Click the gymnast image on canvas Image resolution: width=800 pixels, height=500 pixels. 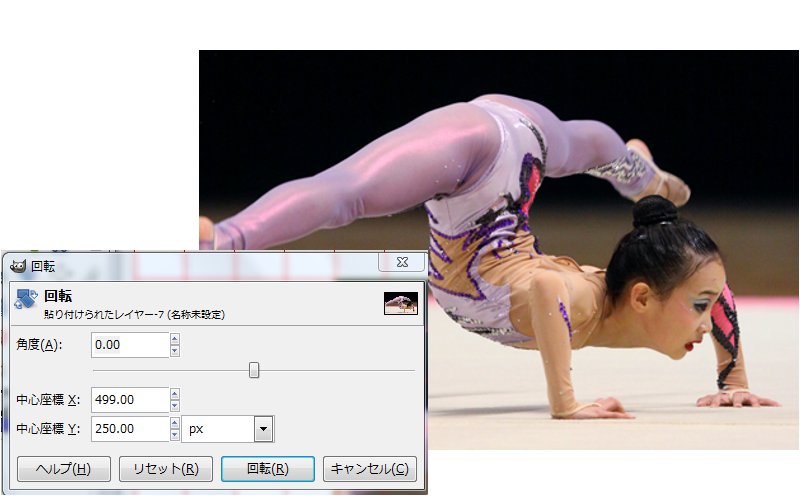[x=498, y=249]
